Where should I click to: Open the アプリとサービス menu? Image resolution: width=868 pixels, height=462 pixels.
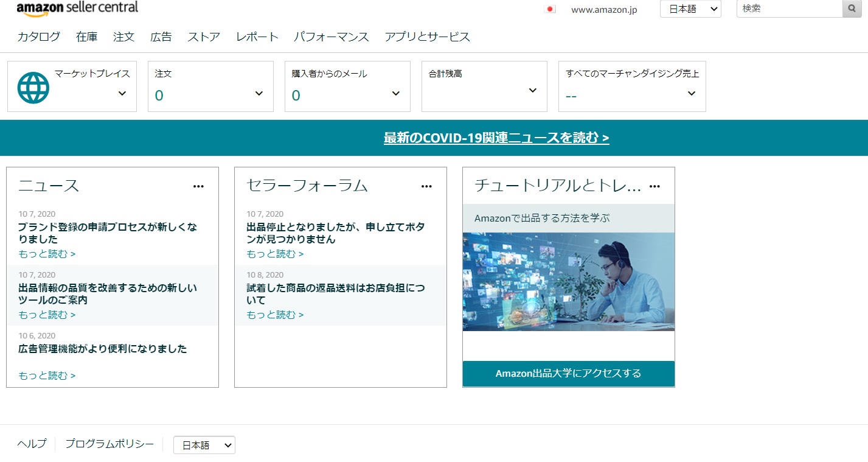point(428,37)
